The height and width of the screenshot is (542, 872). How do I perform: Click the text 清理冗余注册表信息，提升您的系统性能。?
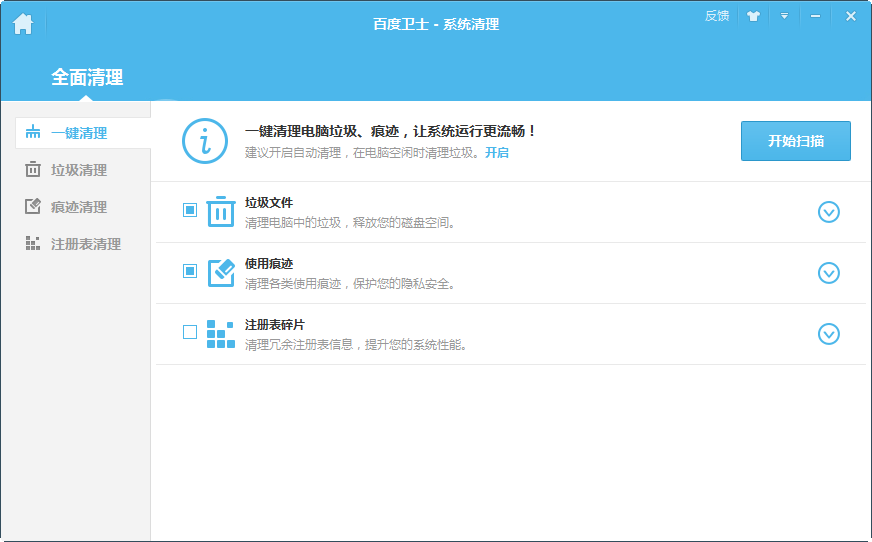(x=356, y=345)
